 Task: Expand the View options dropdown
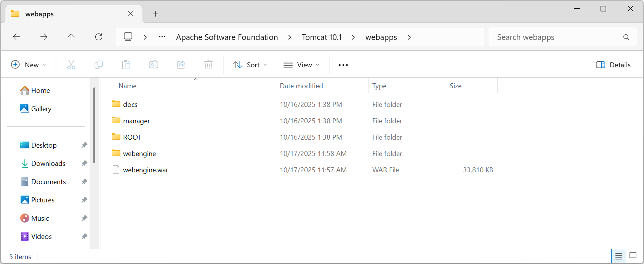point(301,65)
